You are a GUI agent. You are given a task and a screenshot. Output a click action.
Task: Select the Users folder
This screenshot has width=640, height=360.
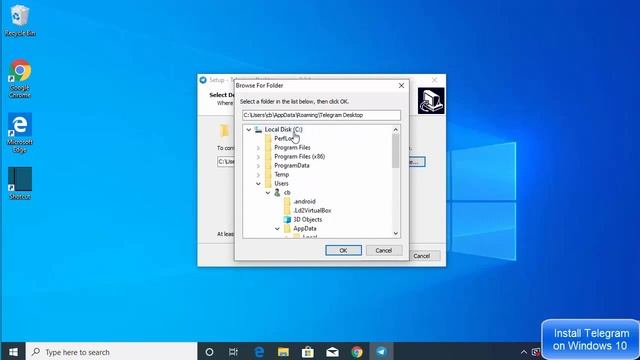tap(281, 183)
